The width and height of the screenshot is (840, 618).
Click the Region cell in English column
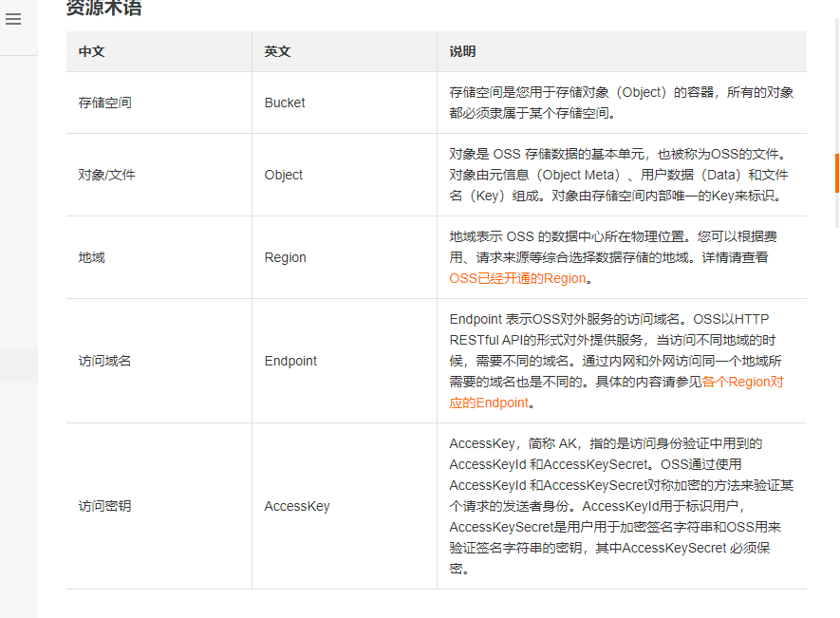point(345,258)
